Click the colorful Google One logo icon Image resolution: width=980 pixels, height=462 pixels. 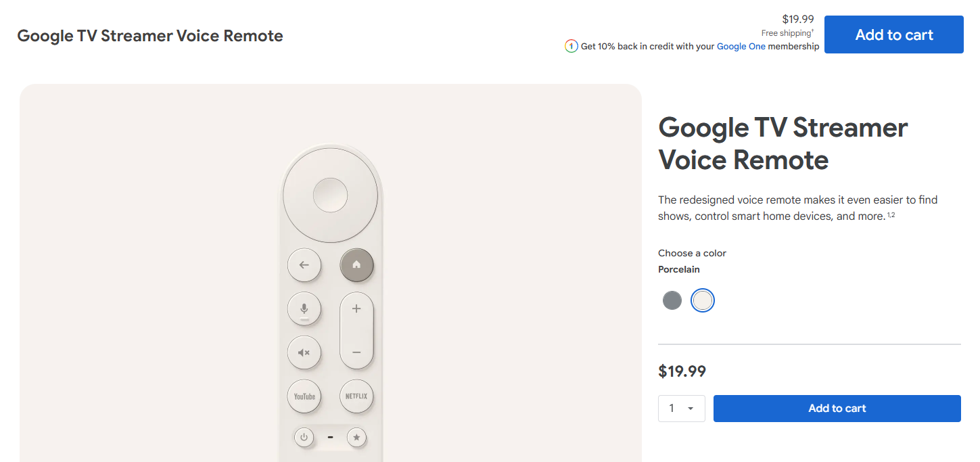[571, 47]
